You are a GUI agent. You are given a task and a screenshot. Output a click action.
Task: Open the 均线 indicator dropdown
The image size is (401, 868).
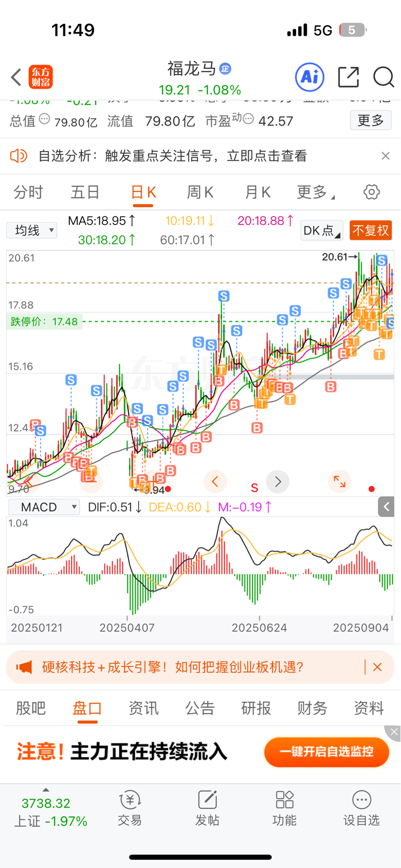32,230
